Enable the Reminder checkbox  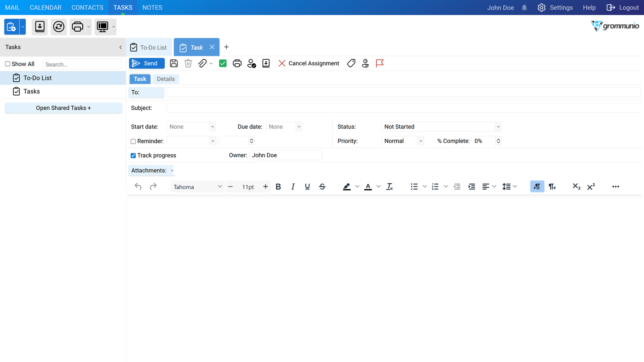tap(133, 141)
